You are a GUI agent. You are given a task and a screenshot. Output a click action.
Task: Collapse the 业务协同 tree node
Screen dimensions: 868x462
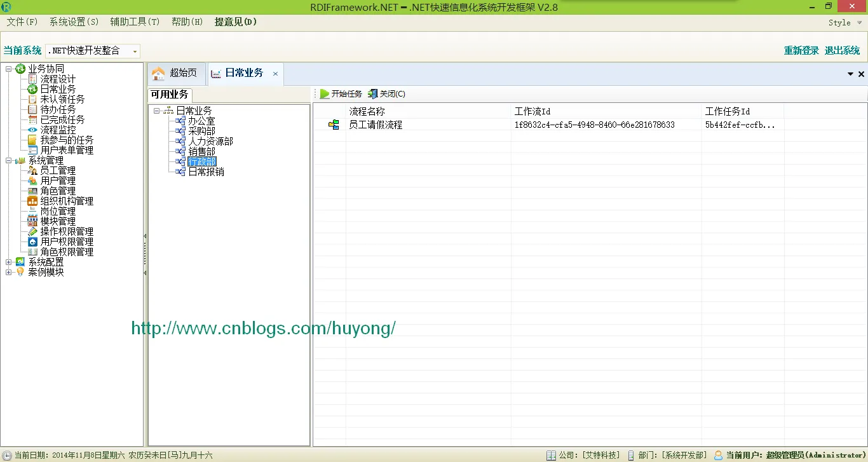pyautogui.click(x=9, y=69)
